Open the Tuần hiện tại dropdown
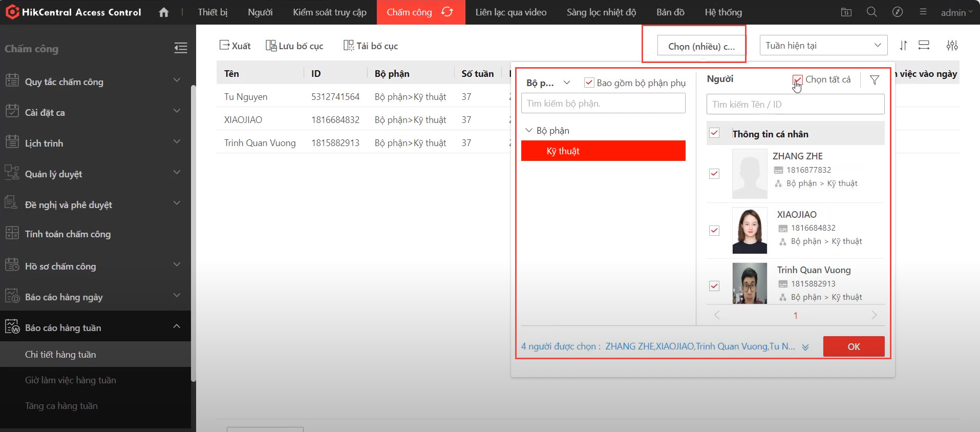 823,46
